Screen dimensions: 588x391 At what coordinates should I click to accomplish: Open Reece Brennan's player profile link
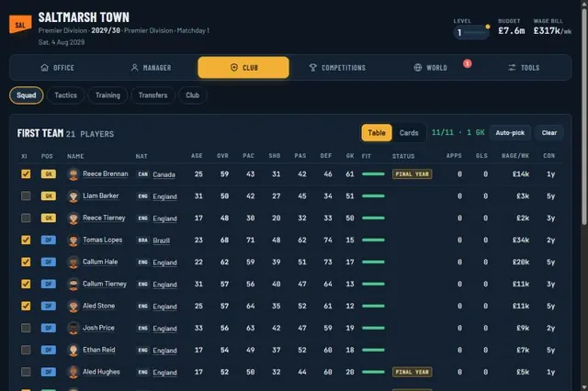click(x=106, y=173)
